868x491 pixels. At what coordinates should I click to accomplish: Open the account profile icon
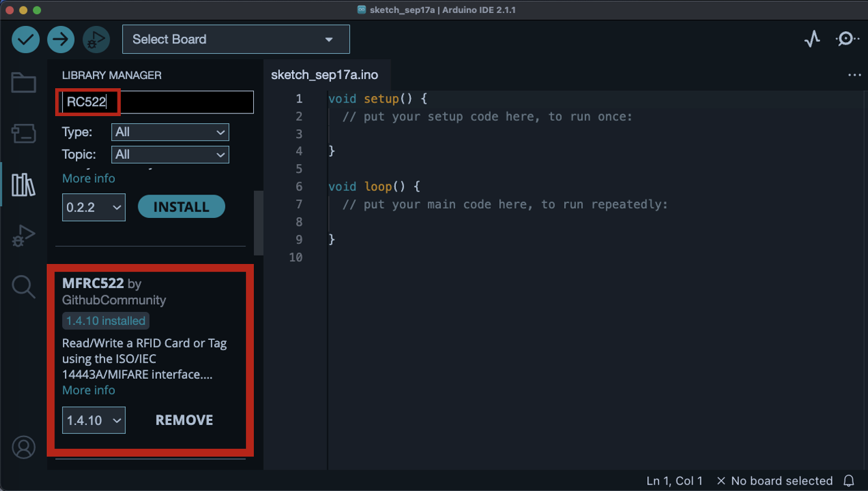(x=23, y=448)
